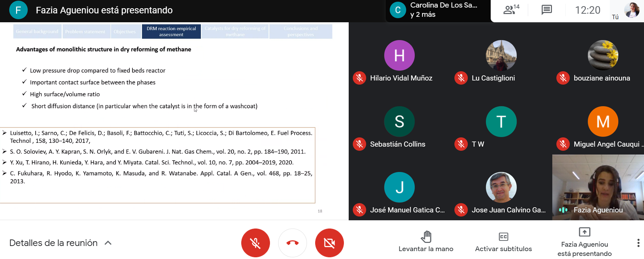Hang up with the red phone button
The height and width of the screenshot is (259, 644).
293,243
